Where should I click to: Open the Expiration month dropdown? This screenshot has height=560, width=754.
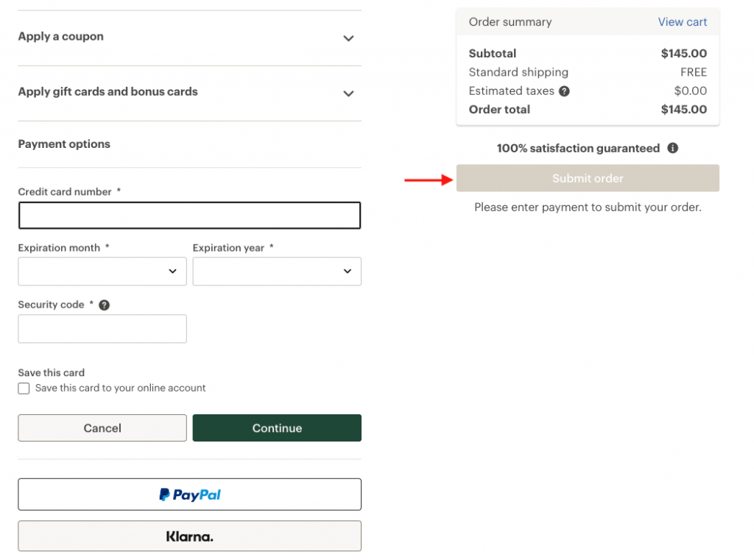pos(102,271)
